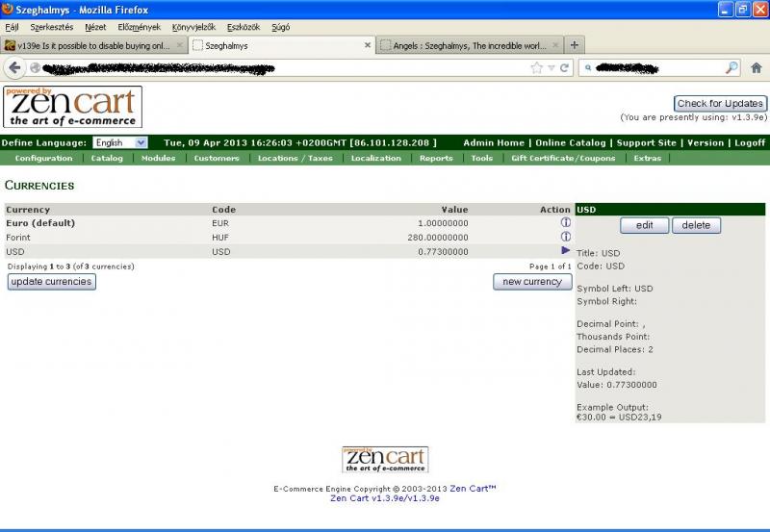Screen dimensions: 770x532
Task: Click the Check for Updates button
Action: point(720,104)
